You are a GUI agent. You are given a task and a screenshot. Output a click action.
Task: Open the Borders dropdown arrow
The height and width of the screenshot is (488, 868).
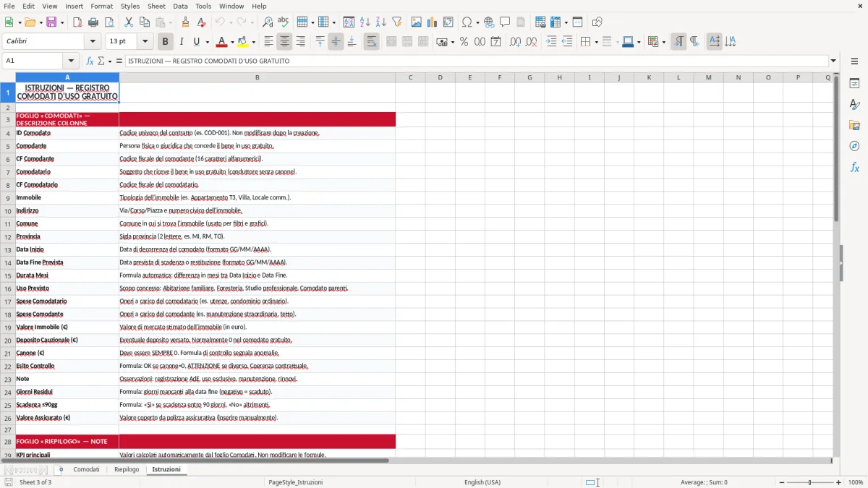pyautogui.click(x=595, y=42)
